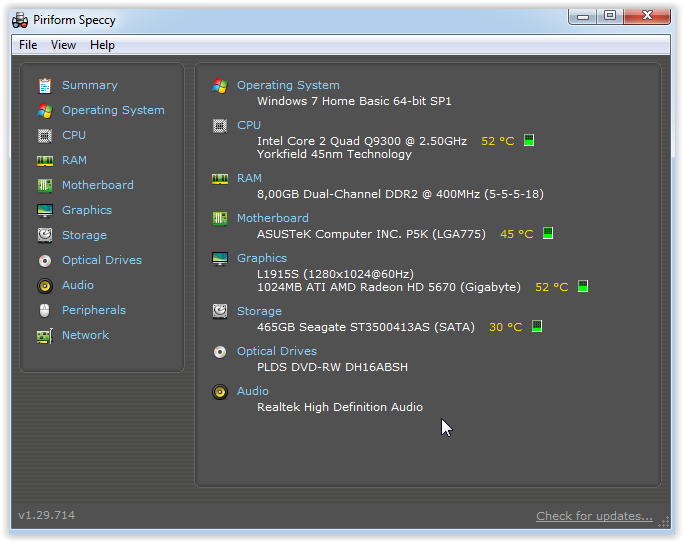Click the Storage hard drive icon in sidebar
Viewport: 683px width, 542px height.
click(45, 235)
